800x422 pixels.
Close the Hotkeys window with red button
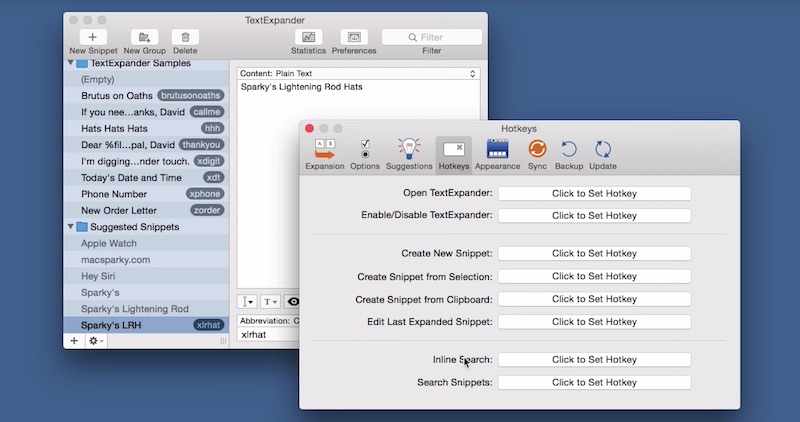(x=309, y=128)
